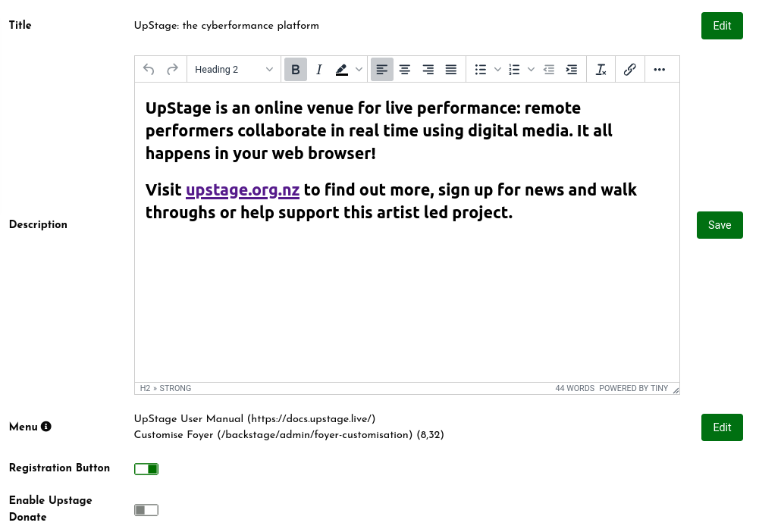This screenshot has width=759, height=532.
Task: Click the Undo arrow in editor toolbar
Action: (x=149, y=70)
